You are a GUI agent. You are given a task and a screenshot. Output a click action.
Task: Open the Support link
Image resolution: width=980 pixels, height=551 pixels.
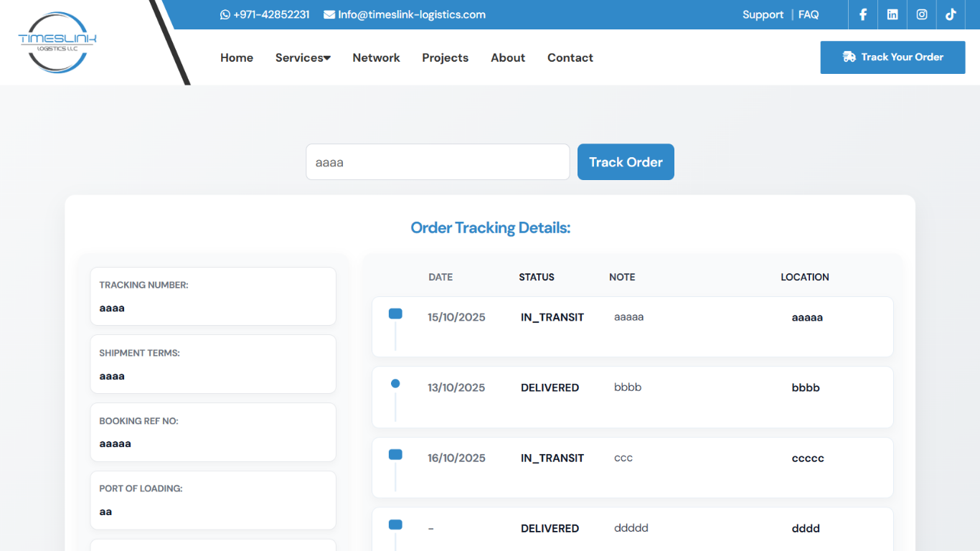pos(763,14)
